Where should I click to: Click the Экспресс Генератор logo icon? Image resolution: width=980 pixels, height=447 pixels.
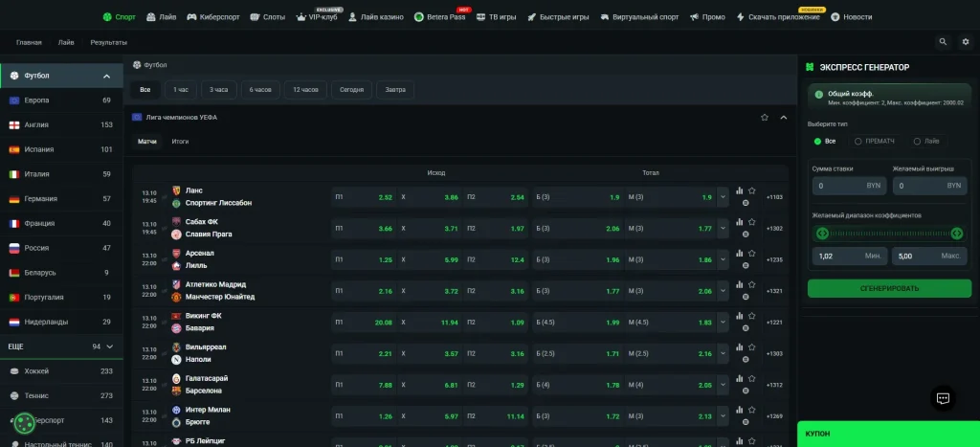point(810,68)
